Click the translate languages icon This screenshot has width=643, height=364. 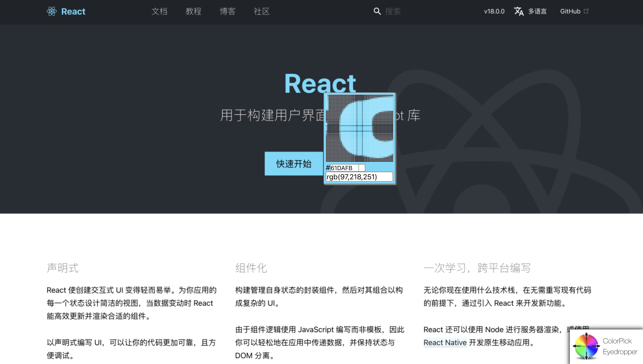(x=519, y=11)
